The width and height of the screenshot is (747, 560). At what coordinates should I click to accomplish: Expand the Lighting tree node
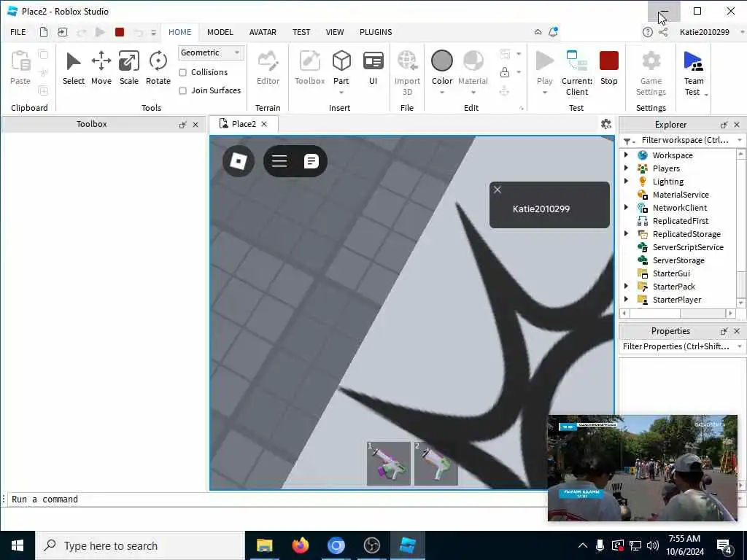pos(626,181)
